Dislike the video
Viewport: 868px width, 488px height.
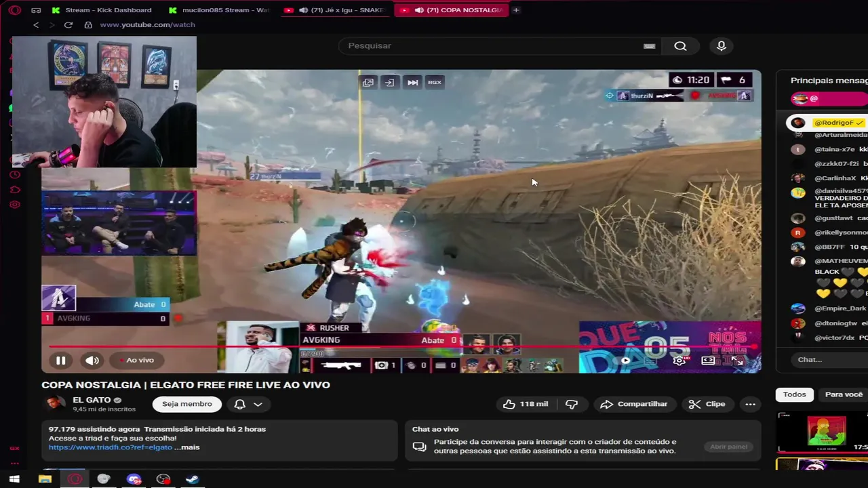tap(572, 404)
